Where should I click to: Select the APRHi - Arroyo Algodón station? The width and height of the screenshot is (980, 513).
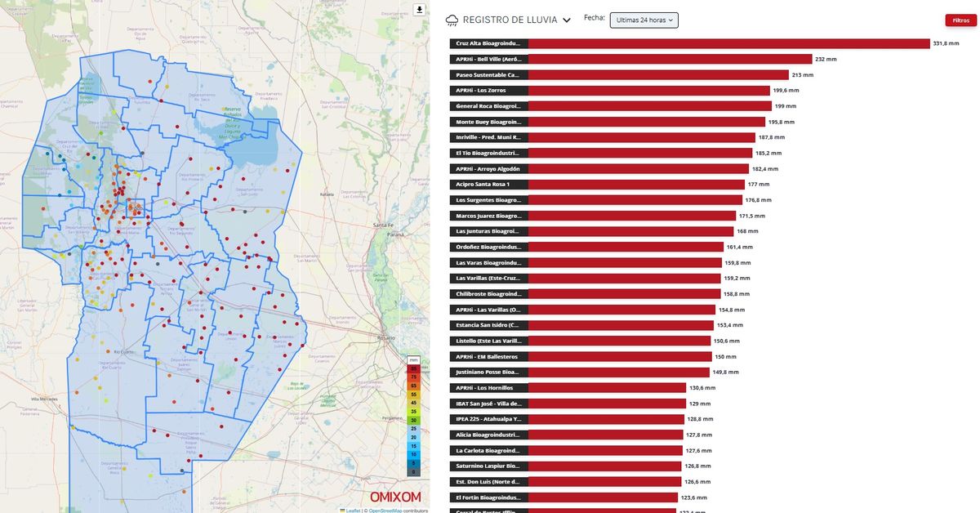(x=488, y=169)
